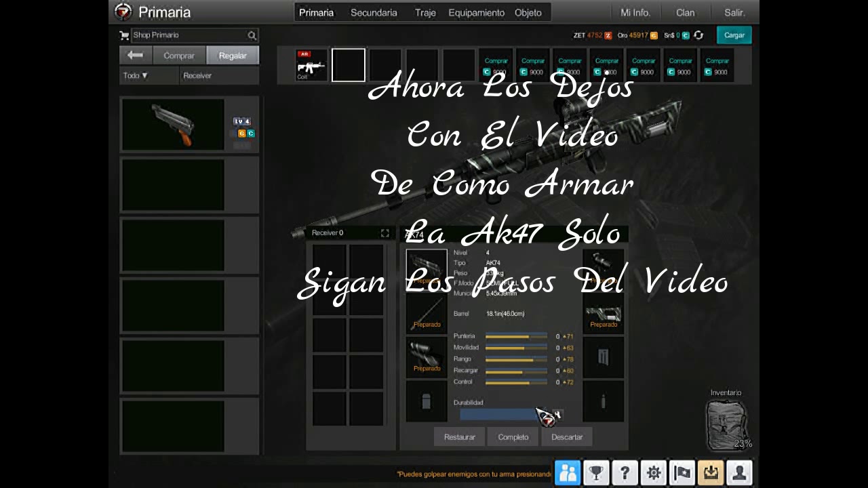
Task: Click the 5.45x39mm ammunition value
Action: (x=501, y=293)
